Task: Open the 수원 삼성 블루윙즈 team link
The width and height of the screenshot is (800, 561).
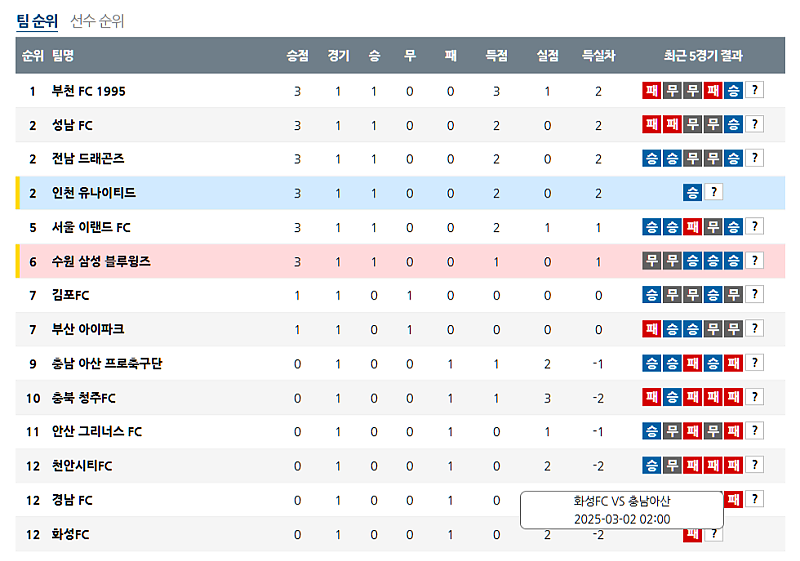Action: 101,261
